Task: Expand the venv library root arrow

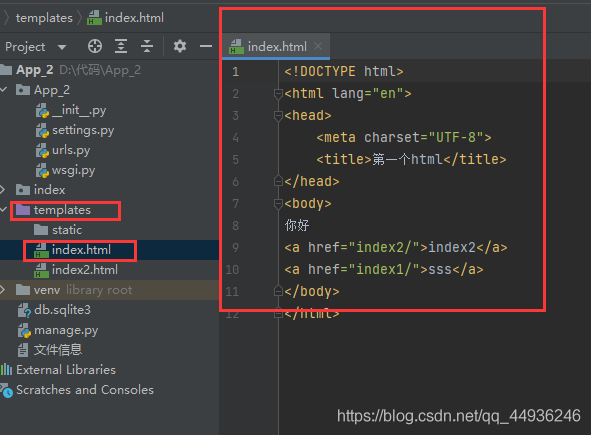Action: (3, 289)
